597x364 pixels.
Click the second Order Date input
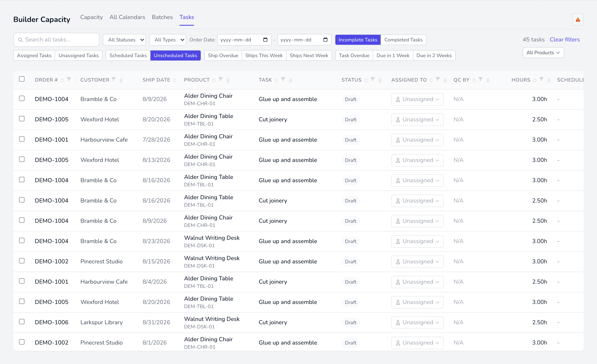pos(304,40)
